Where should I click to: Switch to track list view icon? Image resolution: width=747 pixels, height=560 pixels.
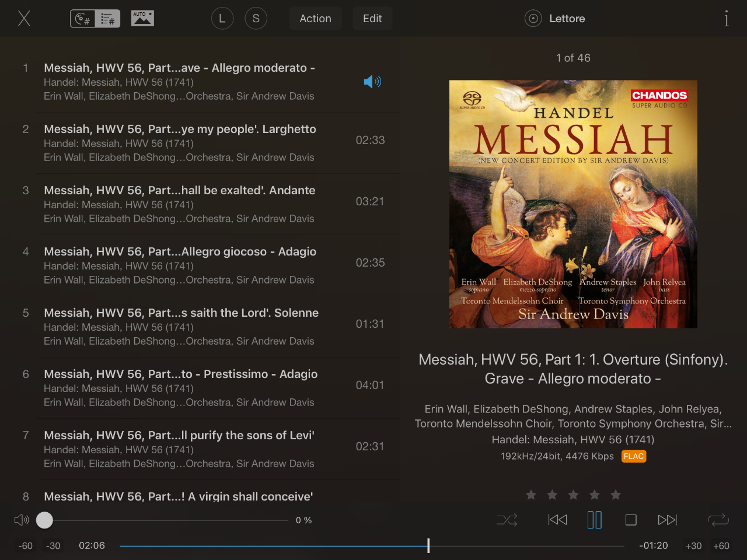(x=107, y=19)
